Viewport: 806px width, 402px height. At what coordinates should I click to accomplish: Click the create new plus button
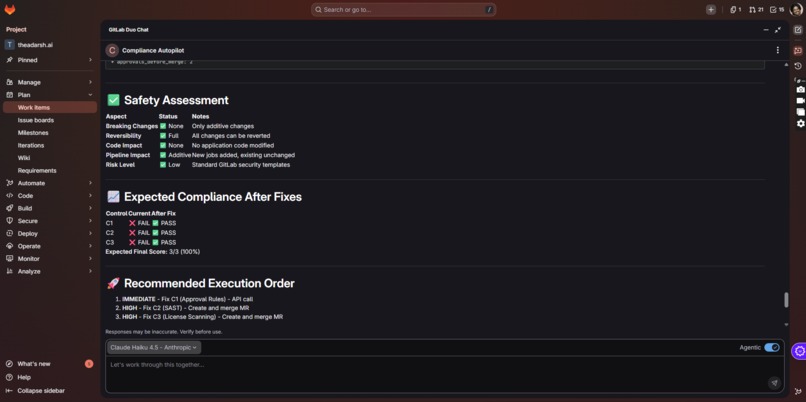[710, 9]
